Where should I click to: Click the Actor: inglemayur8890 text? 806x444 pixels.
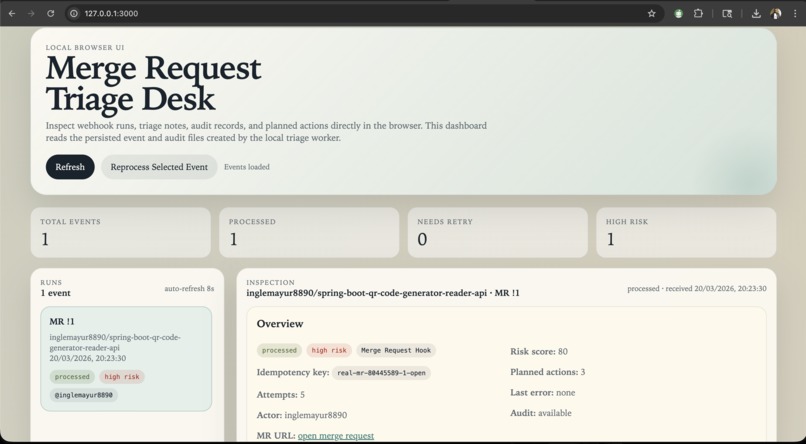(302, 415)
